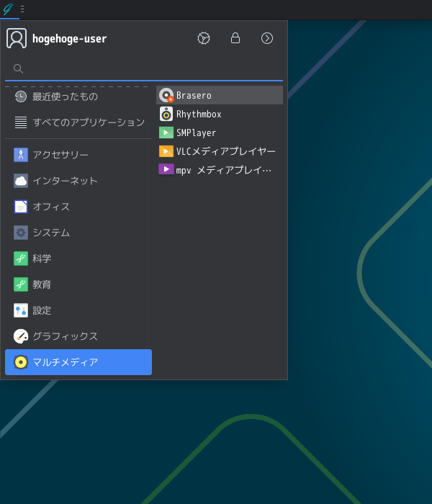The width and height of the screenshot is (432, 504).
Task: Click the アクセサリー compass icon
Action: tap(21, 155)
